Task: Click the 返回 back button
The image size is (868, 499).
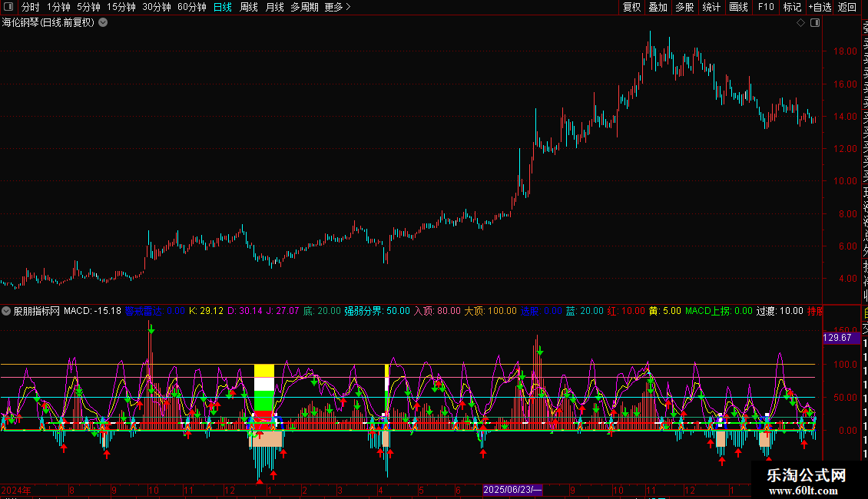Action: pos(847,7)
